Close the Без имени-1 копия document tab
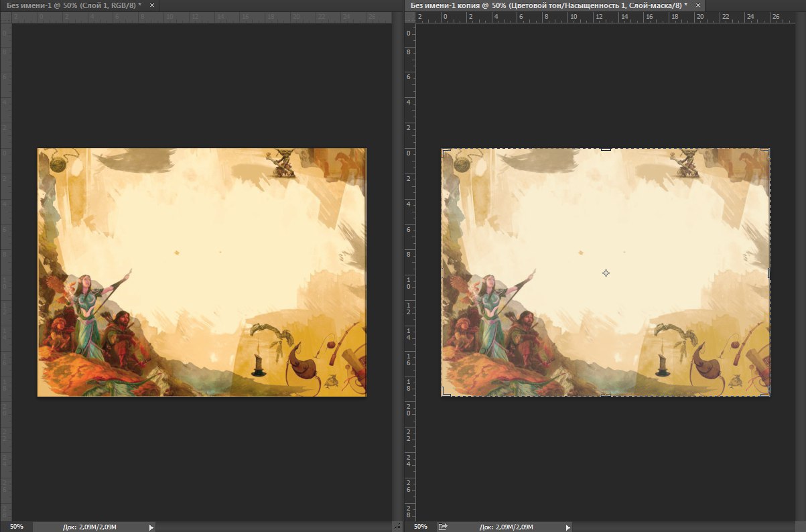Viewport: 806px width, 532px height. (697, 5)
